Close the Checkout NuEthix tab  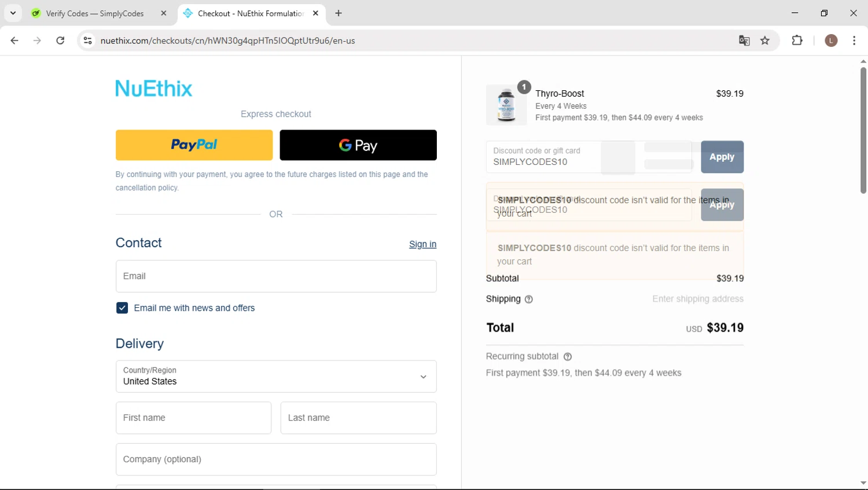(315, 13)
